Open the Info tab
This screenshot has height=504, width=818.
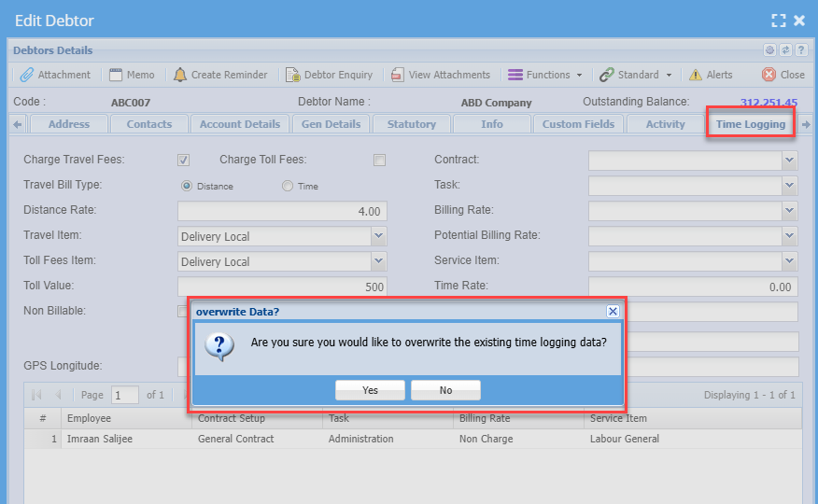492,124
